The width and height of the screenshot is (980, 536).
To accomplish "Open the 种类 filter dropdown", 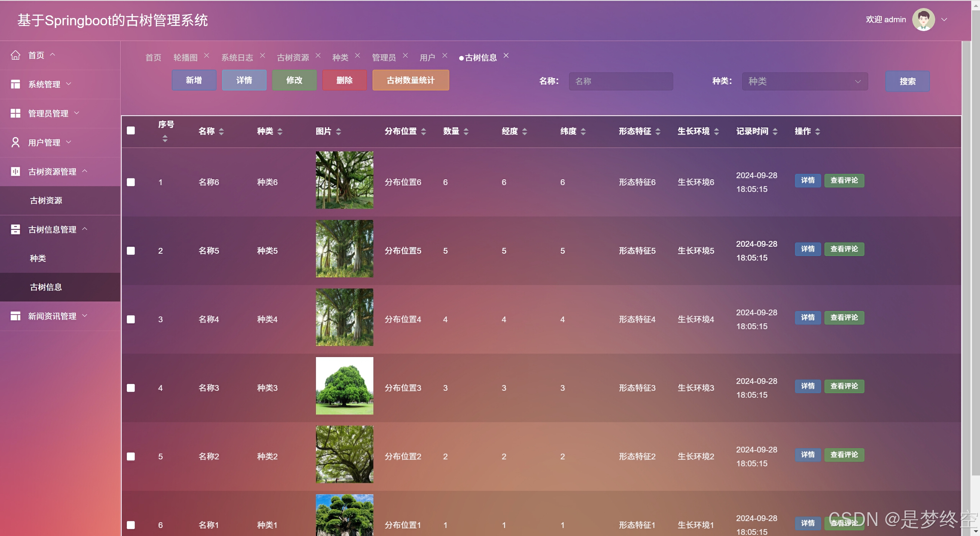I will coord(805,81).
